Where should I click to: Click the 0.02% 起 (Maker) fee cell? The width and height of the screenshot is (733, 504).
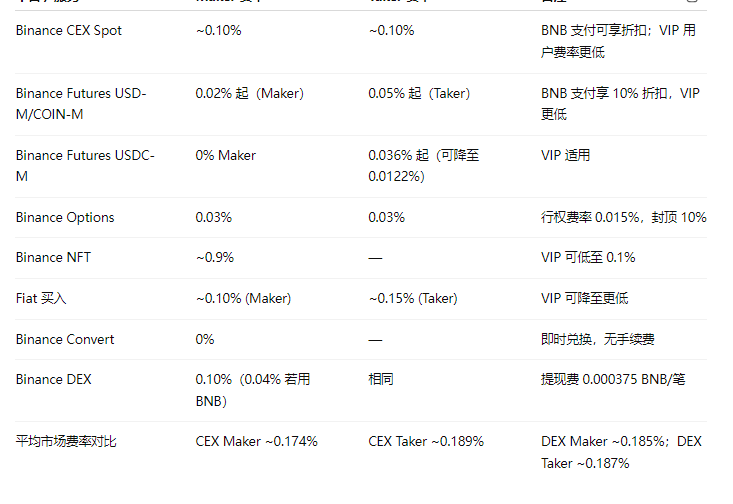pos(250,94)
